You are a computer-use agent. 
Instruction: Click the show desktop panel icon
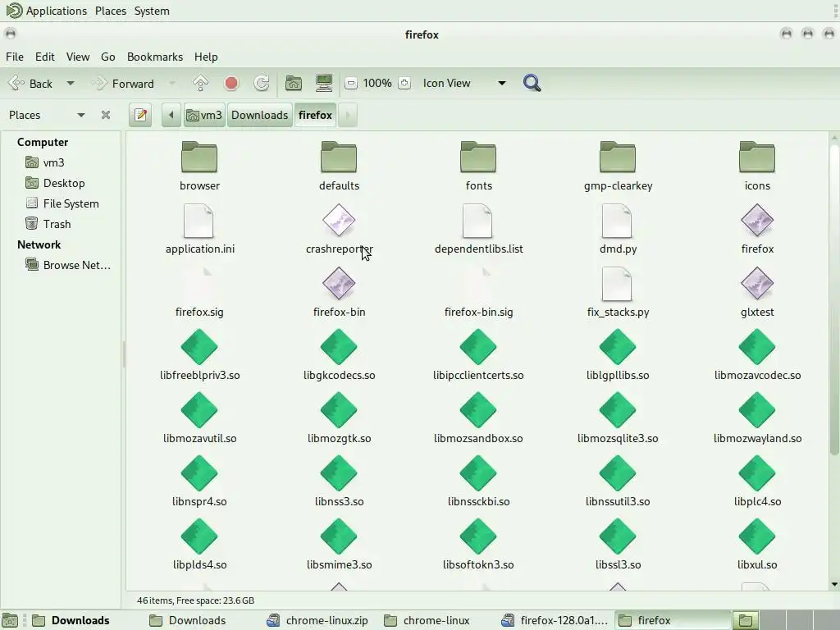pyautogui.click(x=10, y=620)
